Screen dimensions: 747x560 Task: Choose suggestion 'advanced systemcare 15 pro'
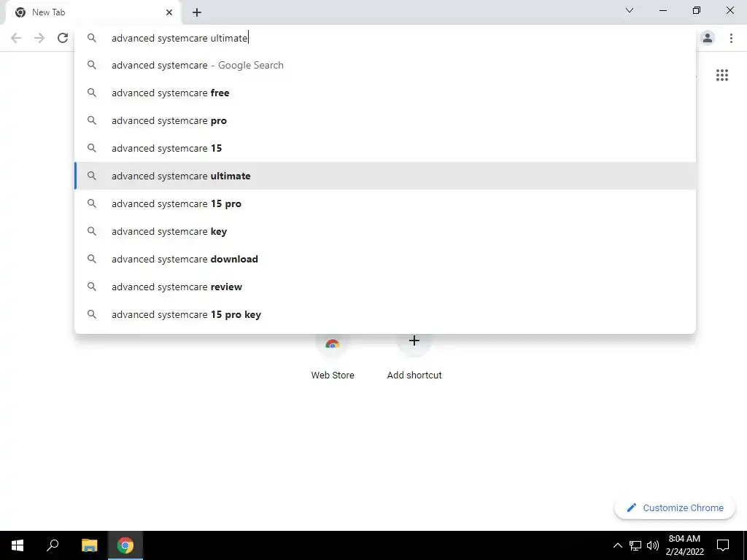pyautogui.click(x=385, y=204)
